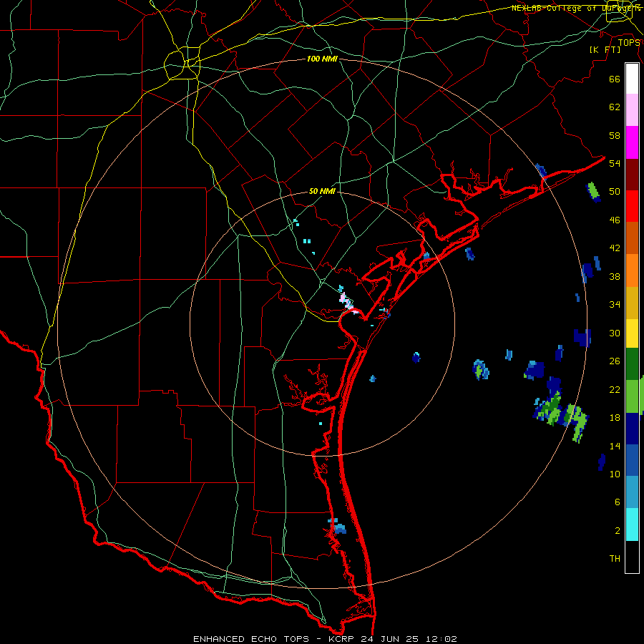
Task: Click the "26" legend value
Action: tap(615, 361)
